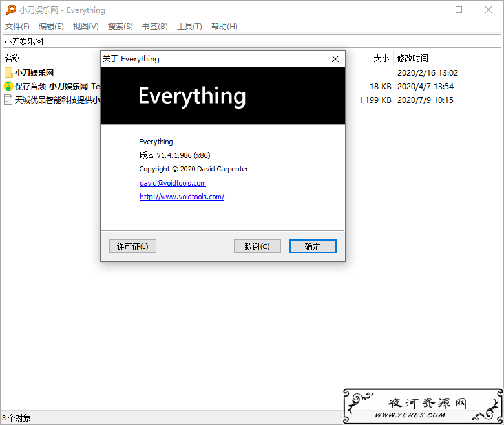The image size is (504, 425).
Task: Close the Everything main window
Action: coord(488,10)
